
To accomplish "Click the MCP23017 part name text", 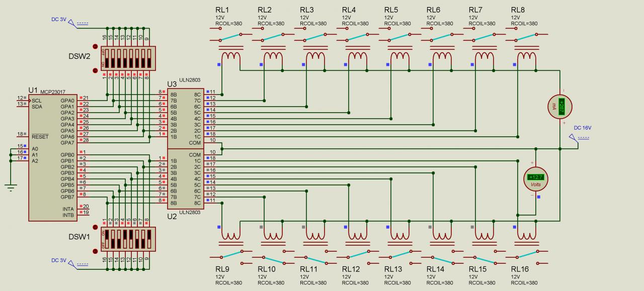I will 54,91.
